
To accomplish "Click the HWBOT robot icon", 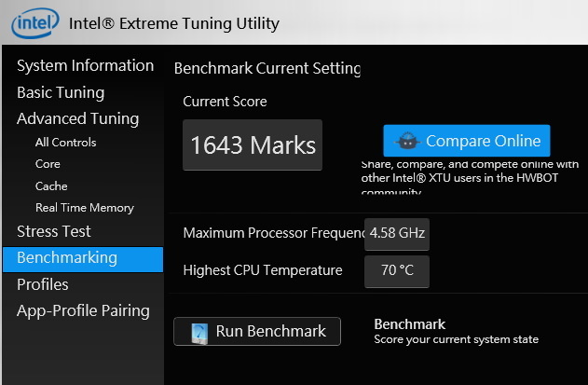I will 405,142.
